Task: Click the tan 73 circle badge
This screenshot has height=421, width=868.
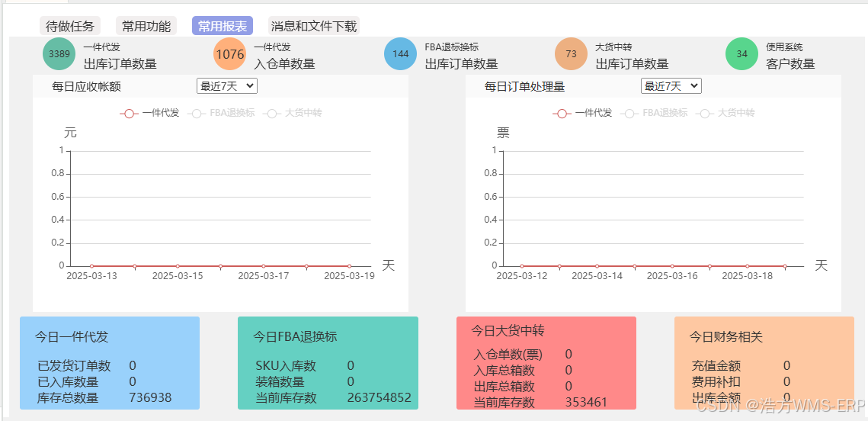Action: 572,53
